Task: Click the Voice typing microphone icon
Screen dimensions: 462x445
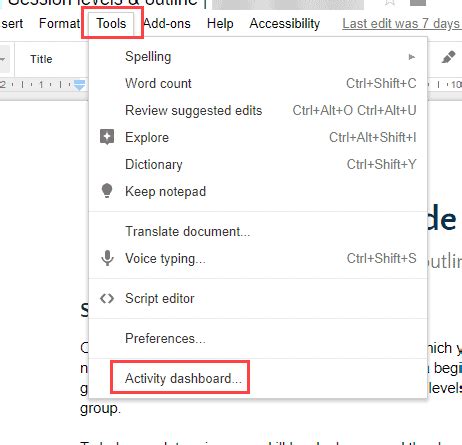Action: click(107, 258)
